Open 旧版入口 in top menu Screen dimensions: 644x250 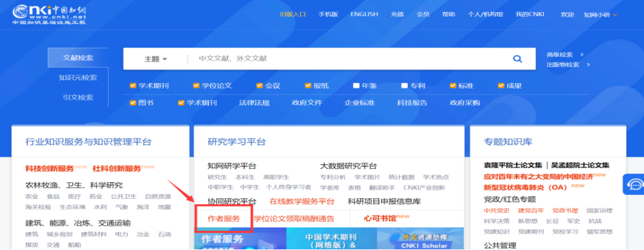[293, 14]
